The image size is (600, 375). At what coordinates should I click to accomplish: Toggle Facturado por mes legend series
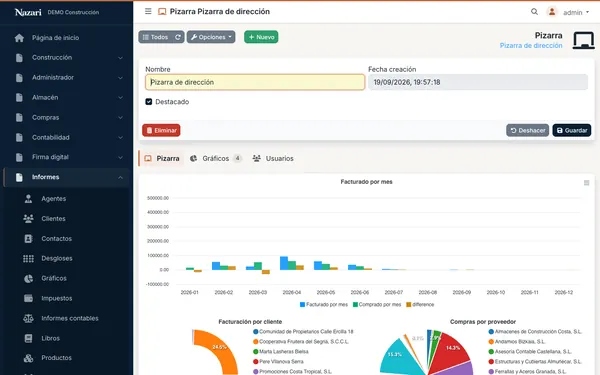(x=324, y=305)
